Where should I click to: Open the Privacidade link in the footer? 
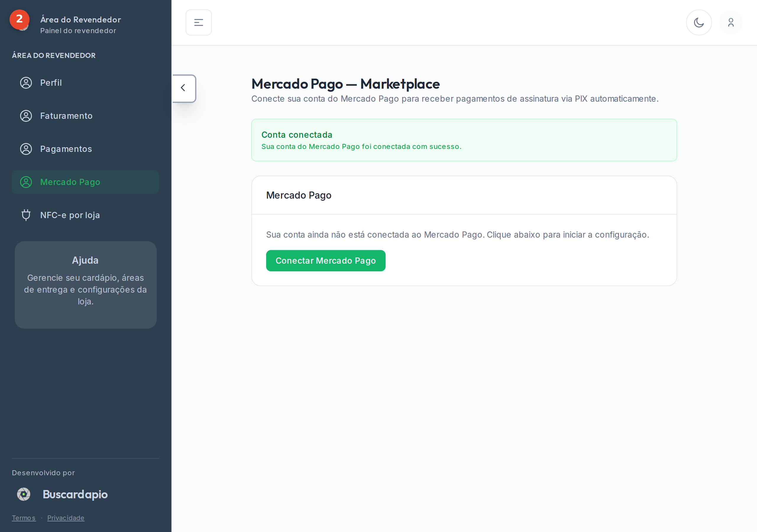point(66,518)
